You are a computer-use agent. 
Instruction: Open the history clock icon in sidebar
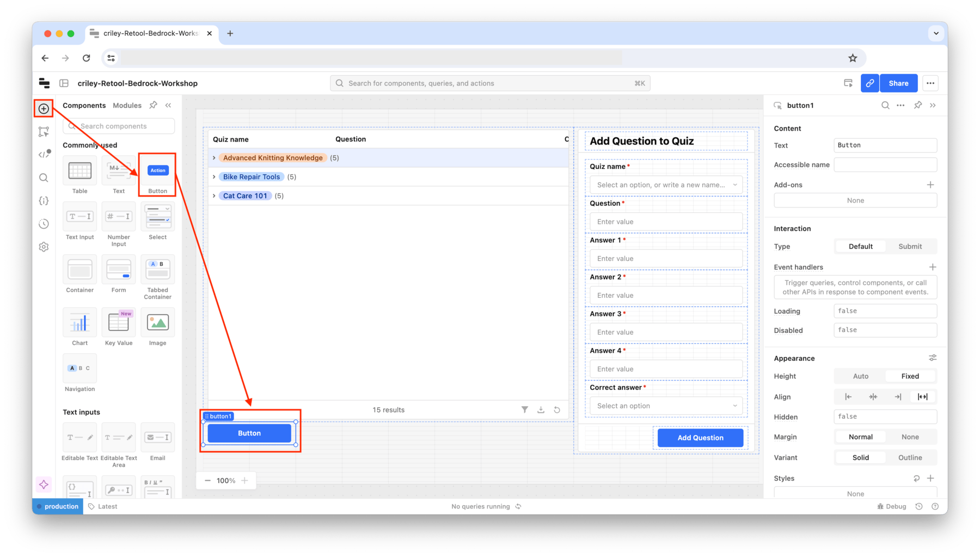(x=44, y=224)
